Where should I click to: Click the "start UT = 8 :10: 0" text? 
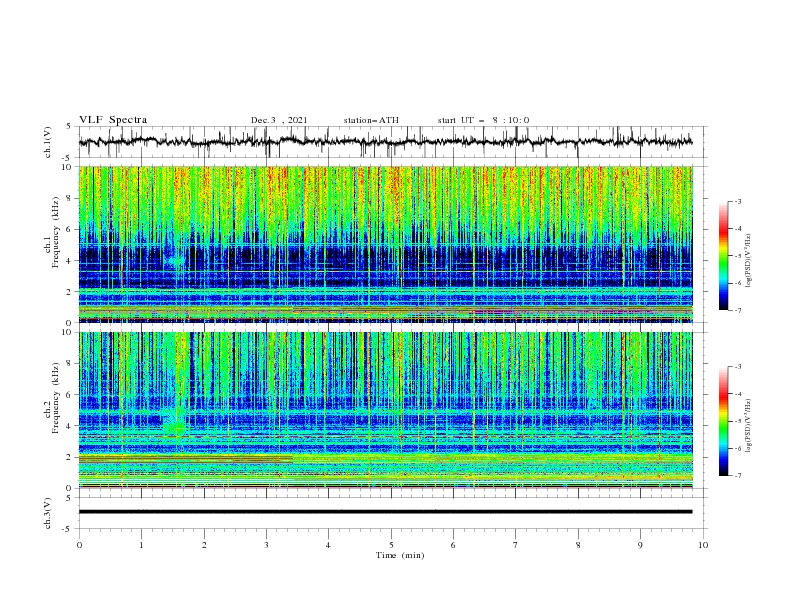(483, 120)
